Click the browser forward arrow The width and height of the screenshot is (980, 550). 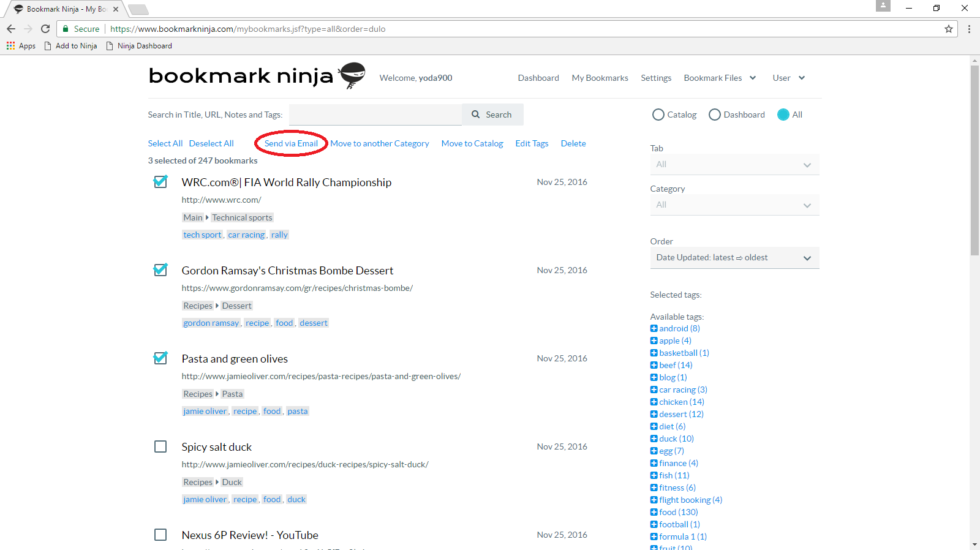pyautogui.click(x=28, y=29)
